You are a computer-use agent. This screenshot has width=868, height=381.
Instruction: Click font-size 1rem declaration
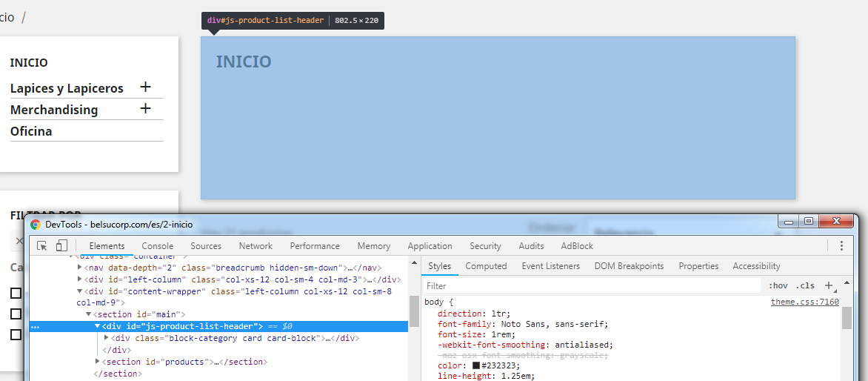click(x=476, y=334)
